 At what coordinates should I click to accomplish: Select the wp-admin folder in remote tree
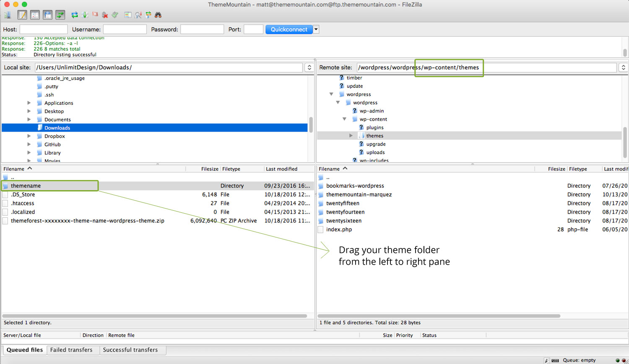click(372, 111)
